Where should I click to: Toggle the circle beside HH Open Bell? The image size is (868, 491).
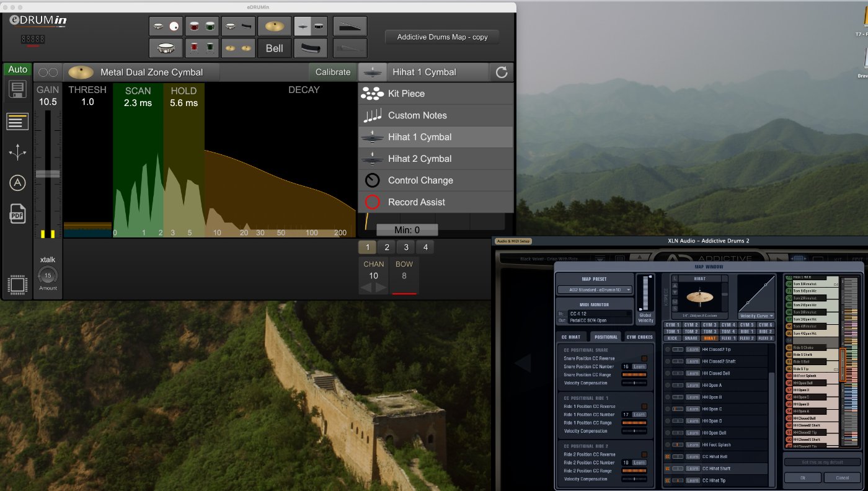tap(668, 433)
